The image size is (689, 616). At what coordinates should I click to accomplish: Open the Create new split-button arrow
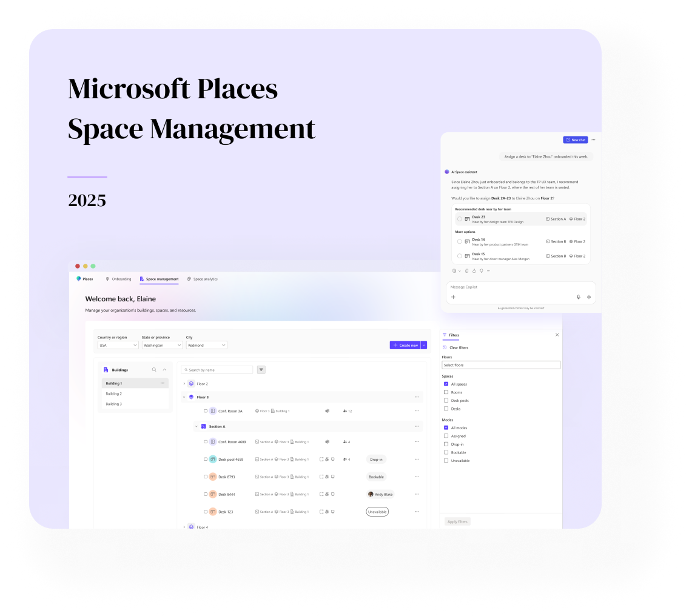424,346
